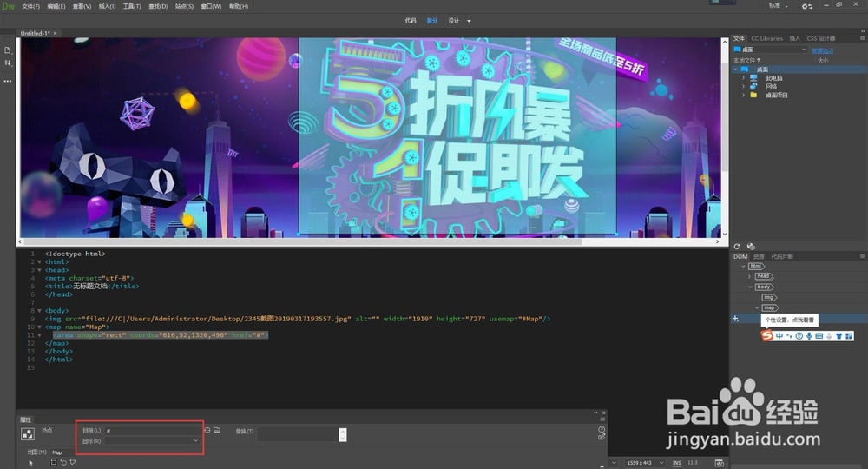Click the 管理站点 link

[822, 50]
